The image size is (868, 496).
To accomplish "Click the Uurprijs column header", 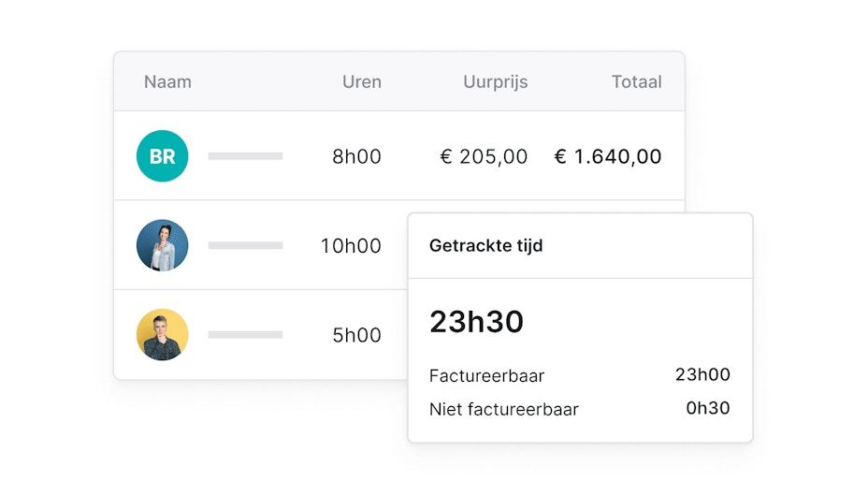I will click(495, 81).
